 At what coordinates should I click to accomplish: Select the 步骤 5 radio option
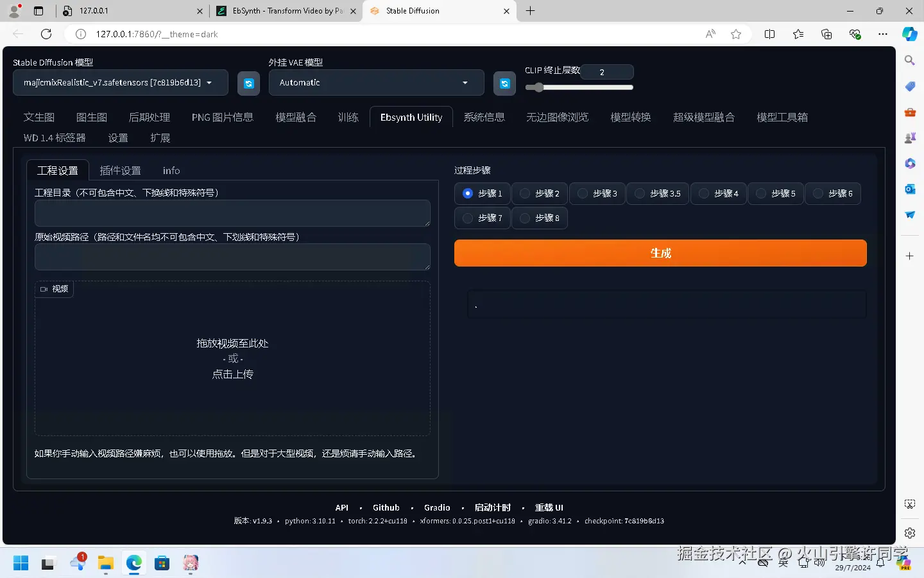click(x=776, y=193)
